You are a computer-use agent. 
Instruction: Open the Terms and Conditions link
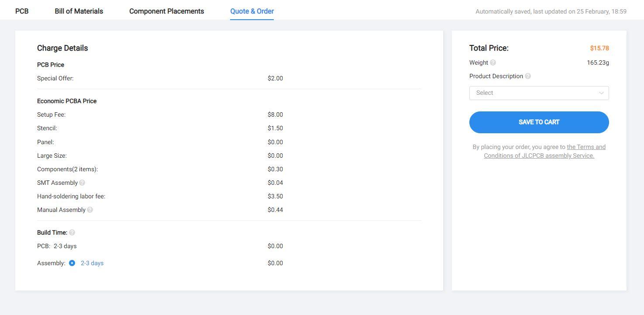pos(545,151)
